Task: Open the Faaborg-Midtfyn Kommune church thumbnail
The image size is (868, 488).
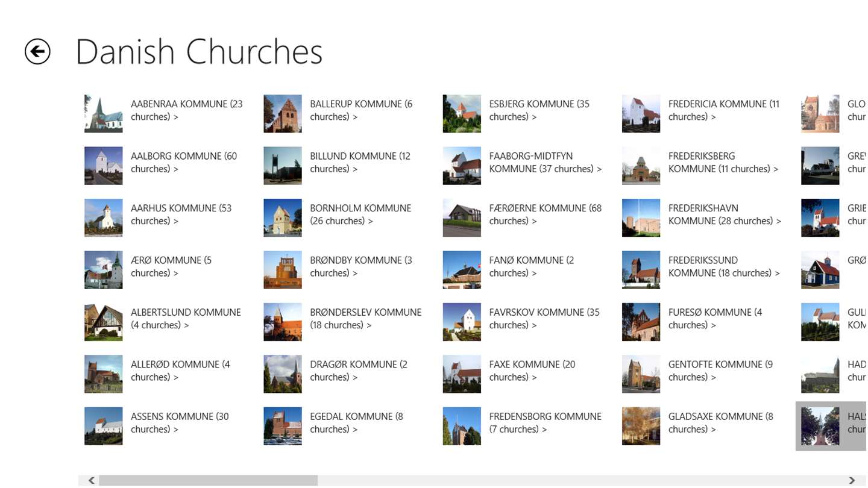Action: pyautogui.click(x=462, y=166)
